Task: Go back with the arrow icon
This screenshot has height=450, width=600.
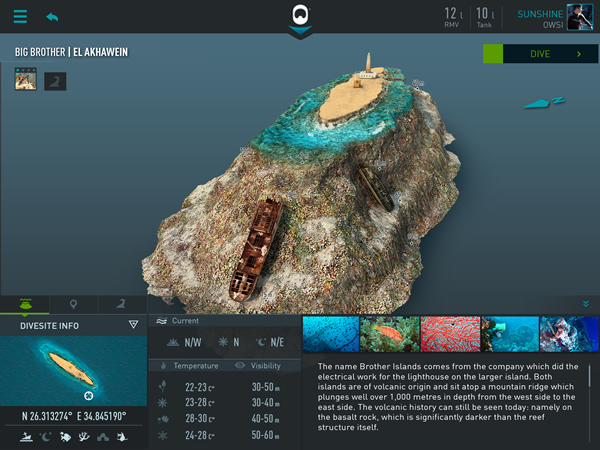Action: click(x=52, y=17)
